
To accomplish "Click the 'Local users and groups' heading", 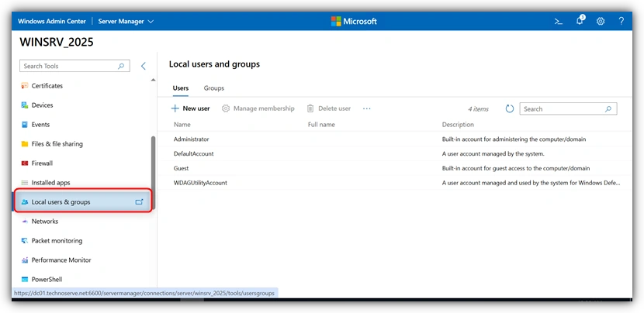I will tap(214, 64).
